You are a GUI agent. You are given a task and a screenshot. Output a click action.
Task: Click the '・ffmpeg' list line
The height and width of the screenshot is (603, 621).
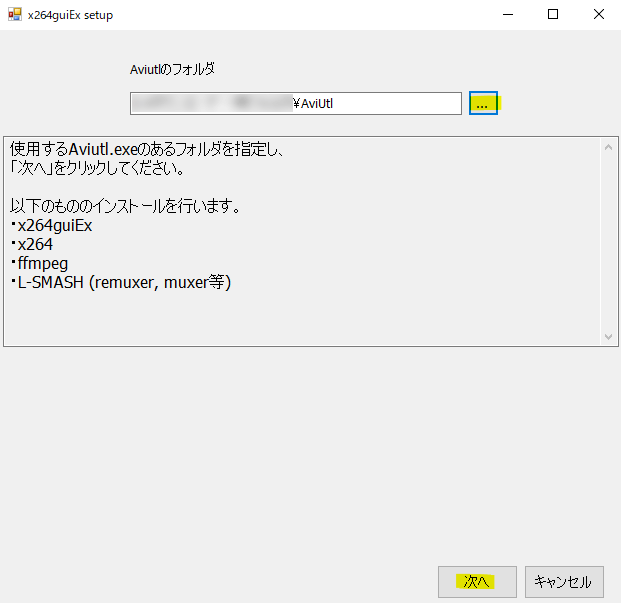click(x=39, y=263)
